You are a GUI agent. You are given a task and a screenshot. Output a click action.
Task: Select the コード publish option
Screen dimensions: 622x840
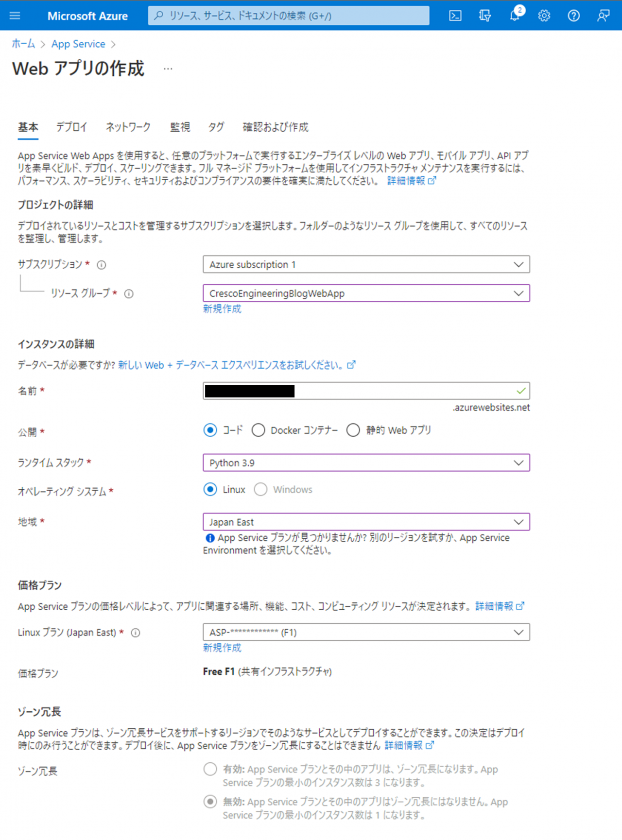[x=210, y=430]
